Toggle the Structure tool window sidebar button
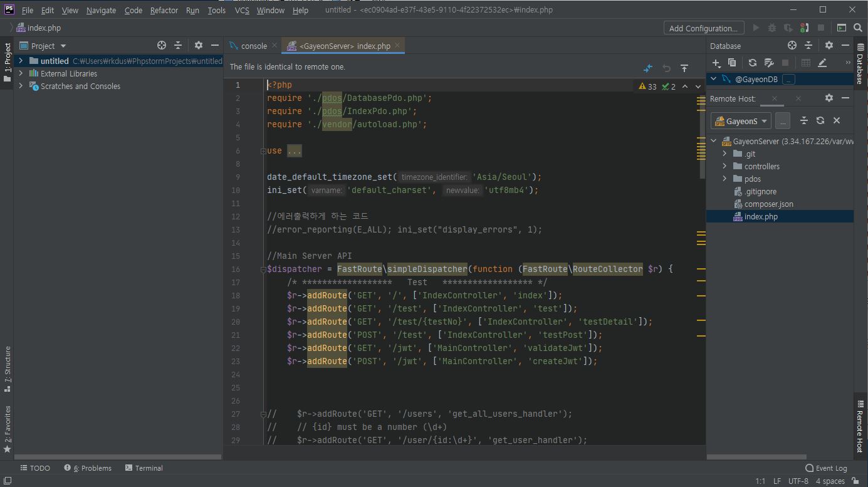The width and height of the screenshot is (868, 487). pyautogui.click(x=8, y=368)
